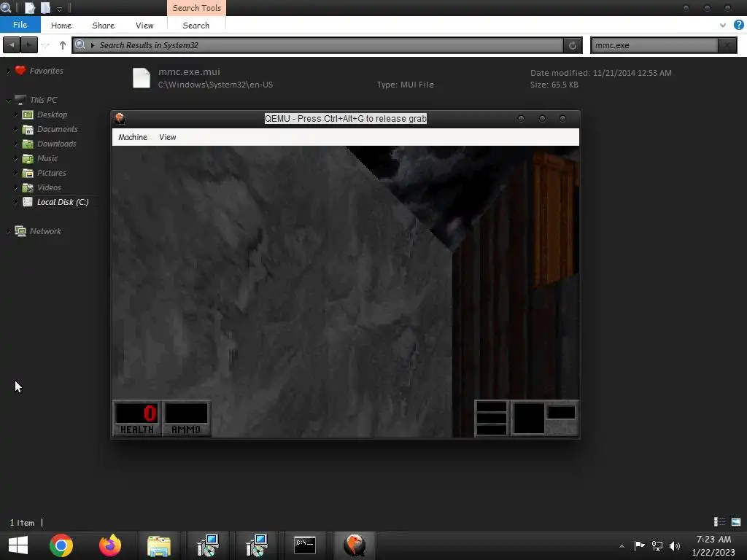Click the path C:\Windows\System32\en-US

pyautogui.click(x=215, y=85)
